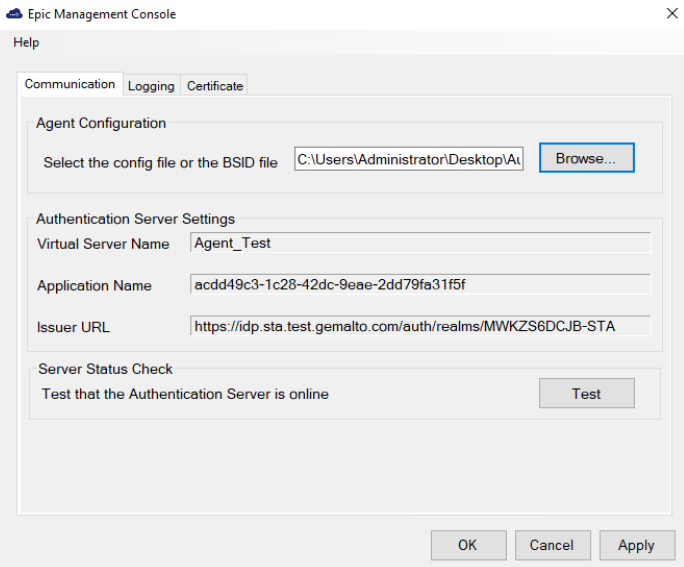Switch to the Communication tab
This screenshot has height=567, width=684.
click(x=70, y=84)
